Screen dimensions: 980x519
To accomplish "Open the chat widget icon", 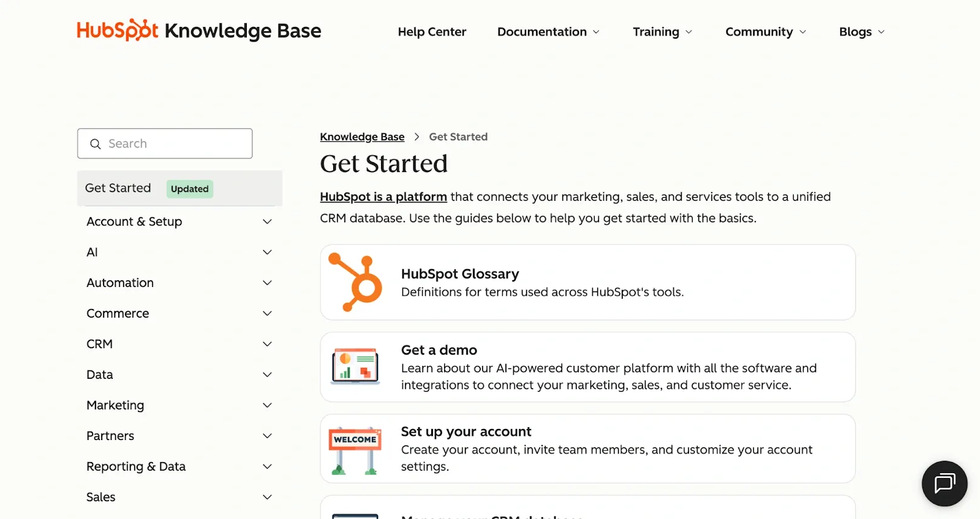I will pyautogui.click(x=944, y=483).
